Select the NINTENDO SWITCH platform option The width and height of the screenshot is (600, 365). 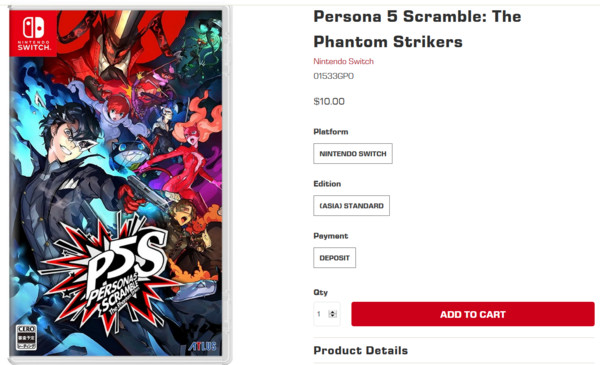click(x=353, y=153)
